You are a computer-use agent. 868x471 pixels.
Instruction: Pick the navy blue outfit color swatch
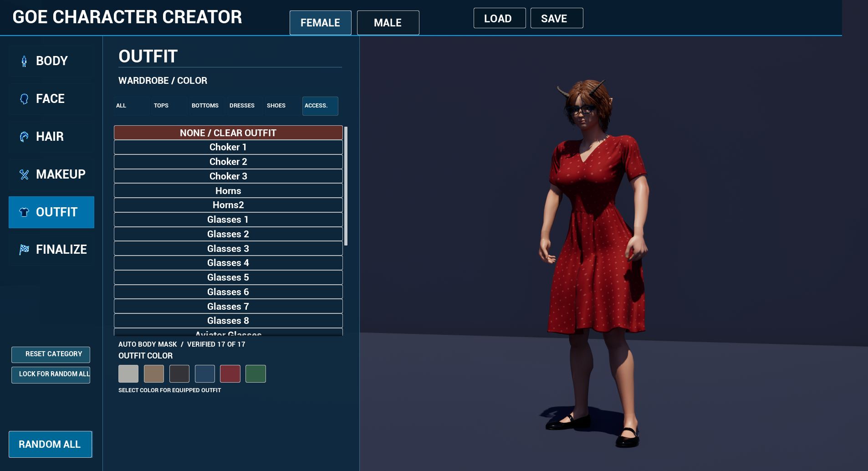[205, 374]
